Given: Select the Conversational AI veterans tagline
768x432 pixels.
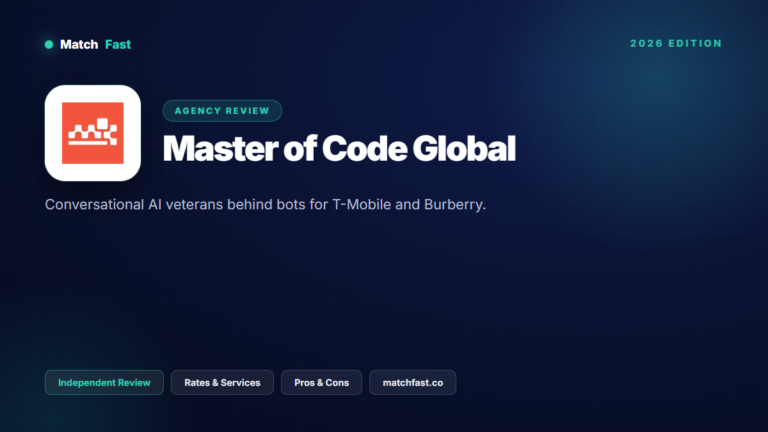Looking at the screenshot, I should (x=265, y=204).
